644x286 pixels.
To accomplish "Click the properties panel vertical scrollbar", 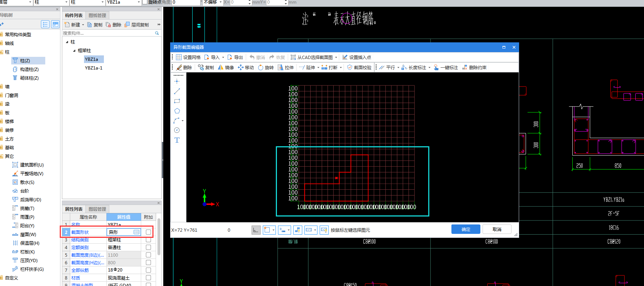I will click(159, 237).
